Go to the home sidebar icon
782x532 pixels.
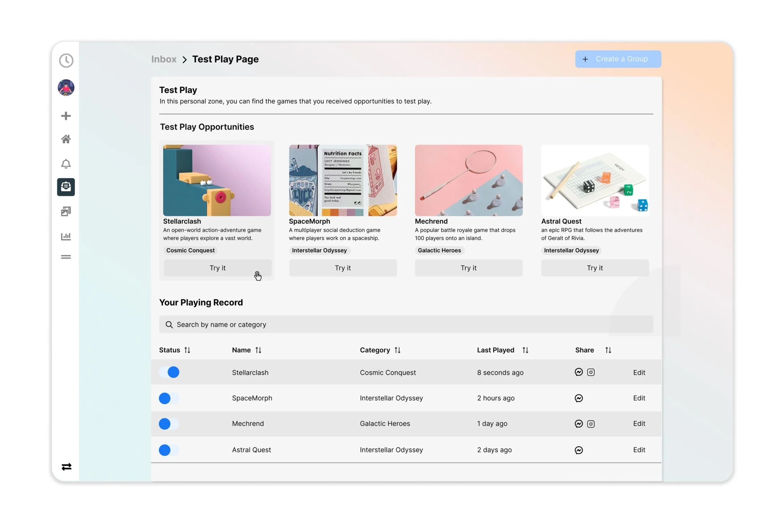click(66, 139)
